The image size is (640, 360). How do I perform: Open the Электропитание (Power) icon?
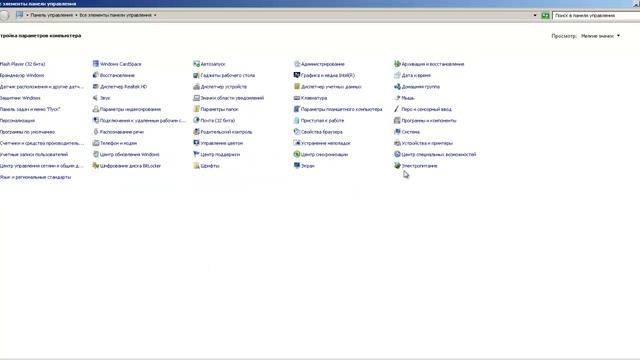(x=397, y=166)
